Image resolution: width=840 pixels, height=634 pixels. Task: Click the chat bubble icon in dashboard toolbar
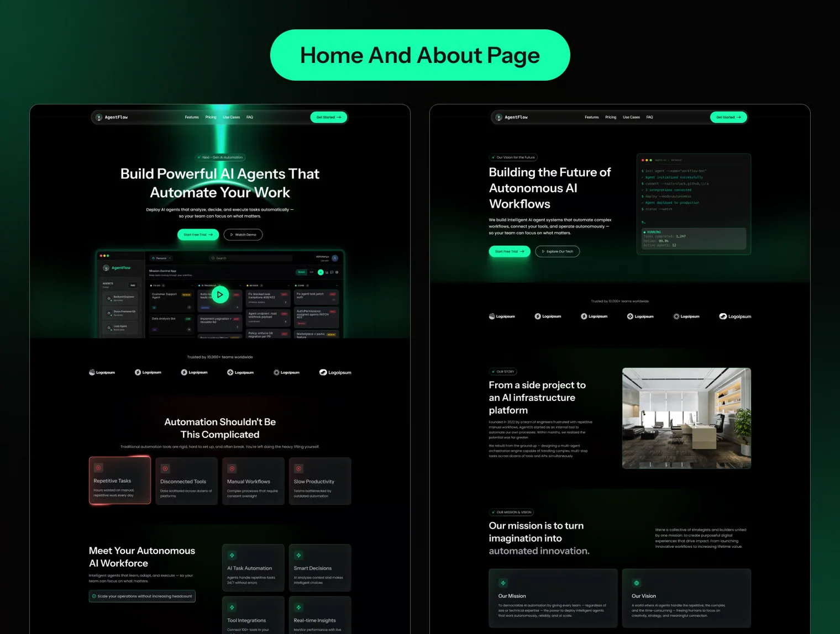pyautogui.click(x=332, y=272)
